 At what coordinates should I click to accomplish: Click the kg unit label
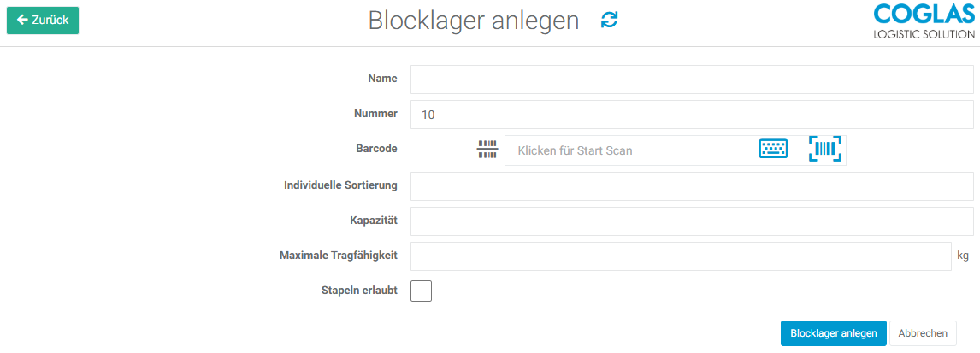point(963,256)
